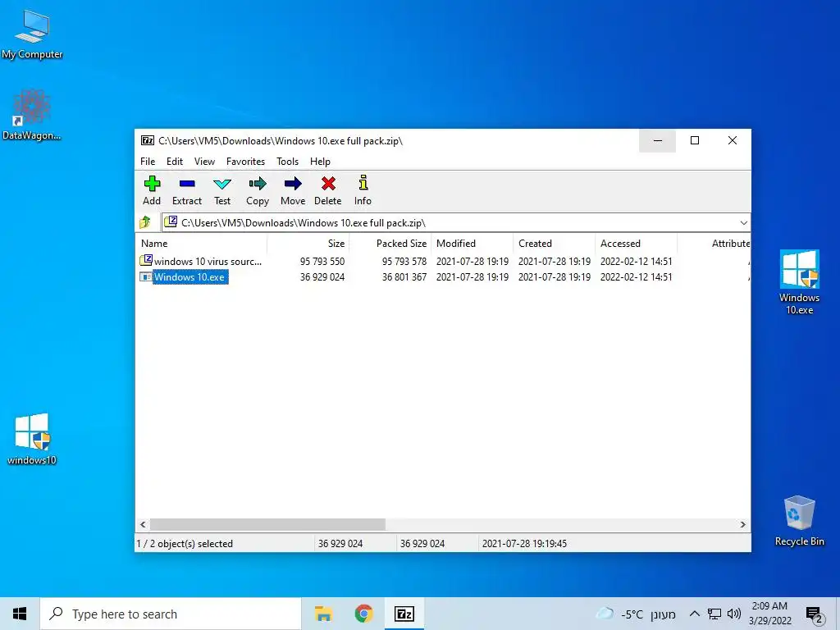The image size is (840, 630).
Task: Open the View menu
Action: (x=204, y=162)
